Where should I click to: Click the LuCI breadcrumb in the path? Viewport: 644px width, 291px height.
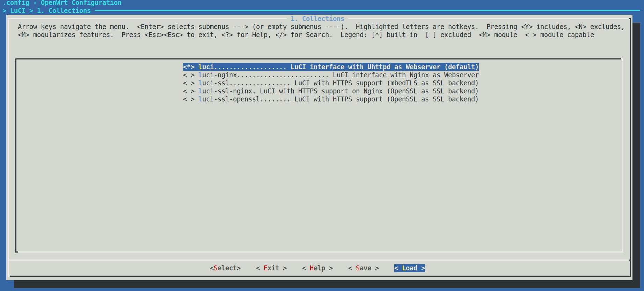click(18, 10)
